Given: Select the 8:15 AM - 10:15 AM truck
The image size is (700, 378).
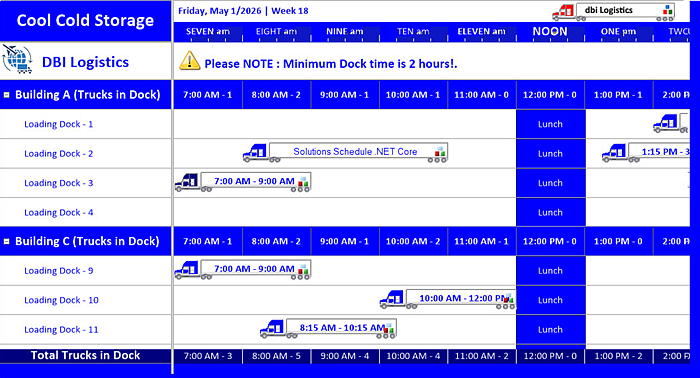Looking at the screenshot, I should pyautogui.click(x=328, y=328).
